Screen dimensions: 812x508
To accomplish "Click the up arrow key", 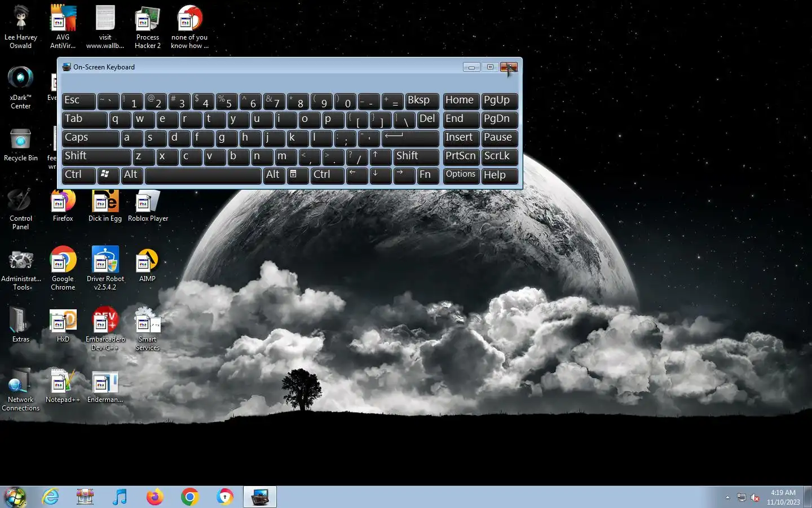I will [381, 156].
